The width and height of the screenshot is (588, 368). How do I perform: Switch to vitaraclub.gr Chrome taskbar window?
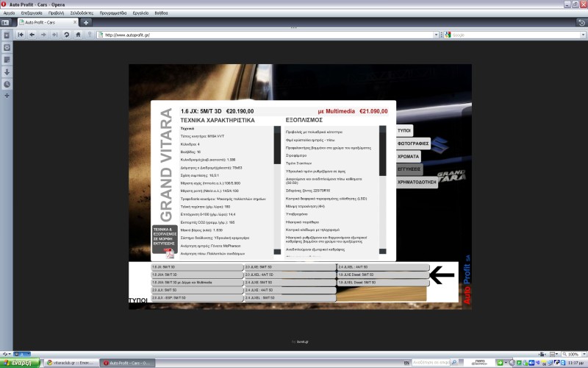click(71, 363)
